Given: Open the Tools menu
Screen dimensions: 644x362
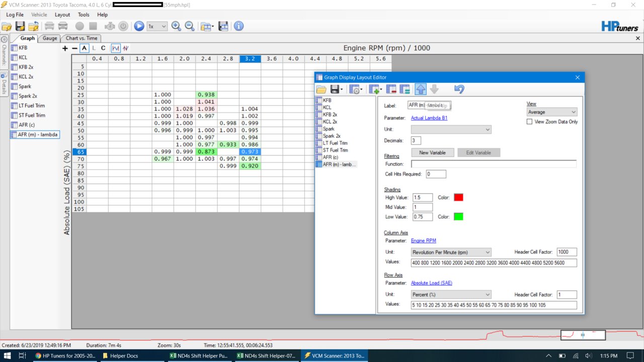Looking at the screenshot, I should 84,15.
